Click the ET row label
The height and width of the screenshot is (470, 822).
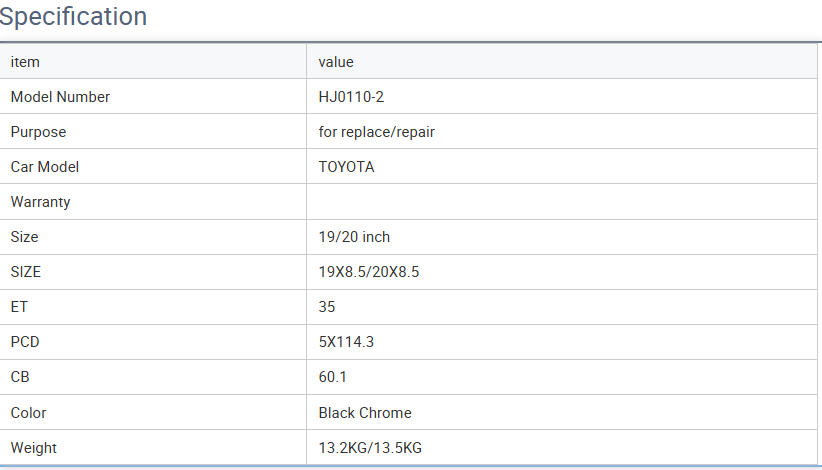pyautogui.click(x=19, y=307)
